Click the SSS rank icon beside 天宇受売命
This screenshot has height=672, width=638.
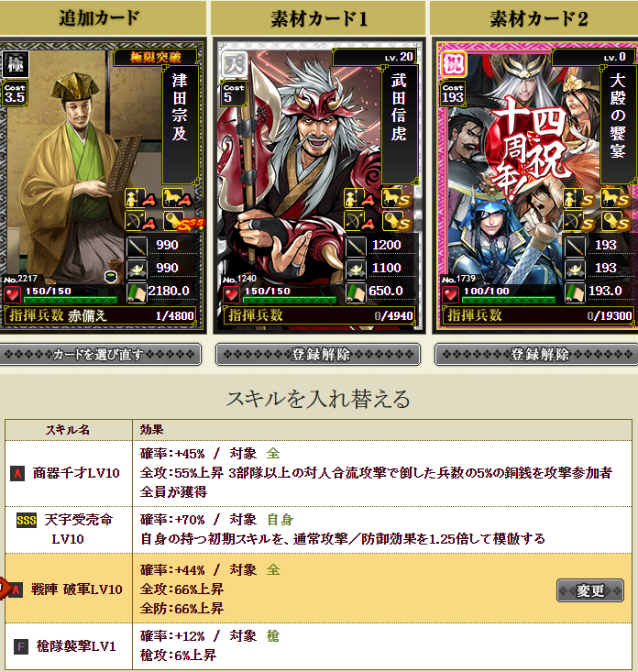point(27,521)
